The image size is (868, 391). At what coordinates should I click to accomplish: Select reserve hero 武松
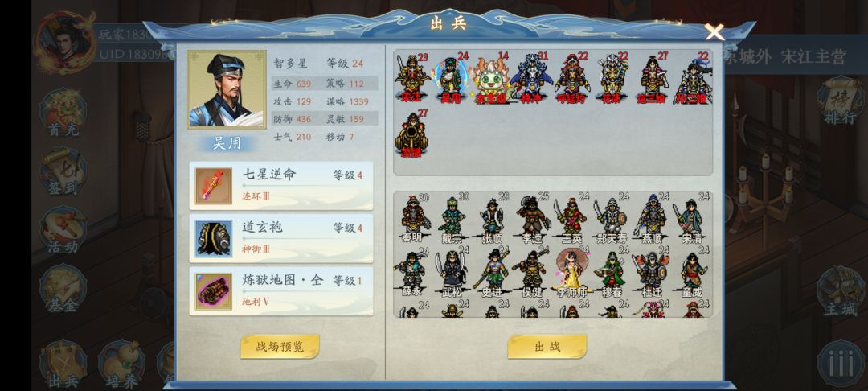click(452, 273)
